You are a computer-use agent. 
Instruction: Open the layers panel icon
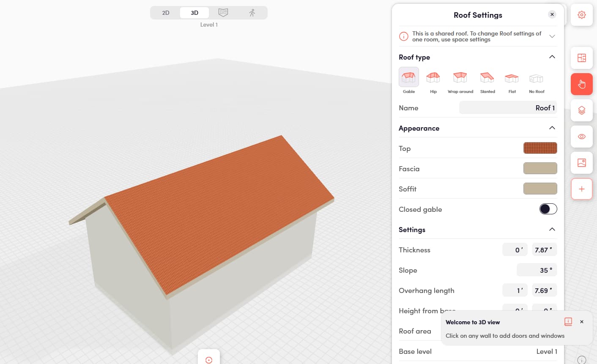[x=581, y=110]
